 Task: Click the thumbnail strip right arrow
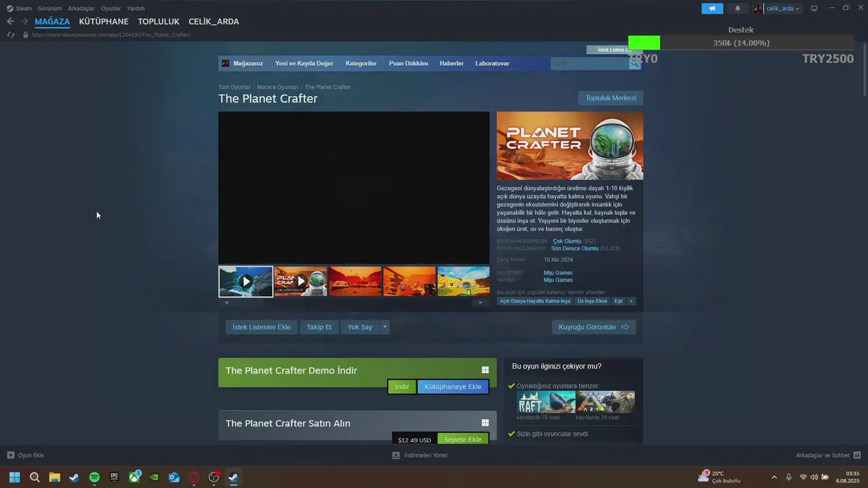pos(481,303)
